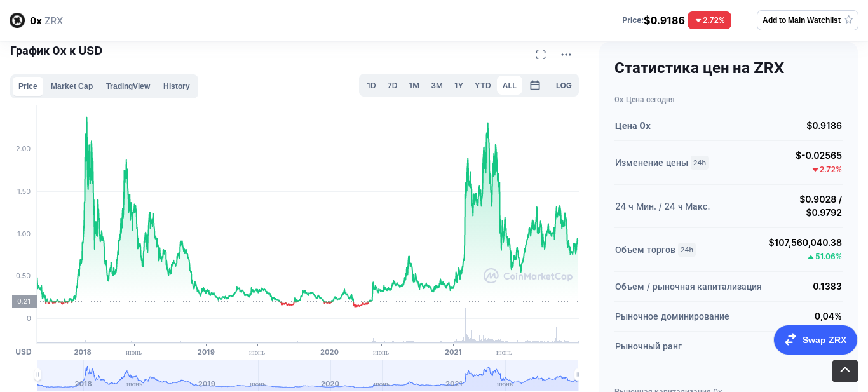Click the star icon in Add to Main Watchlist

(x=848, y=20)
